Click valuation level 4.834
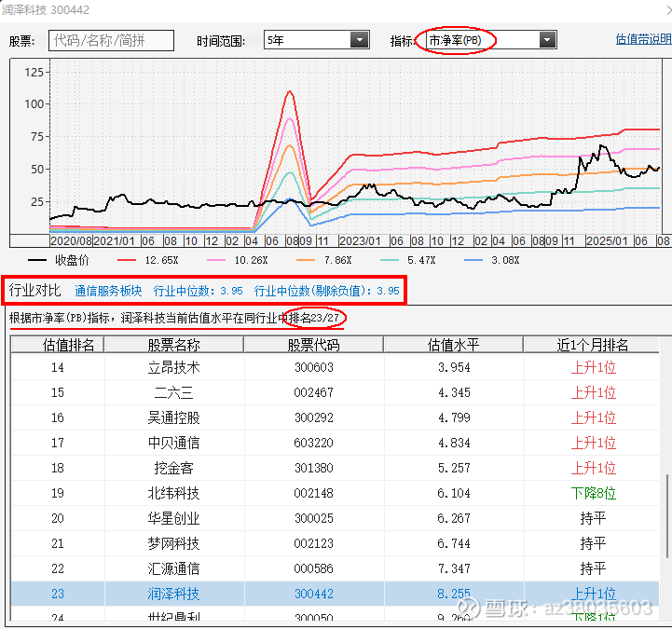Image resolution: width=672 pixels, height=629 pixels. 454,443
